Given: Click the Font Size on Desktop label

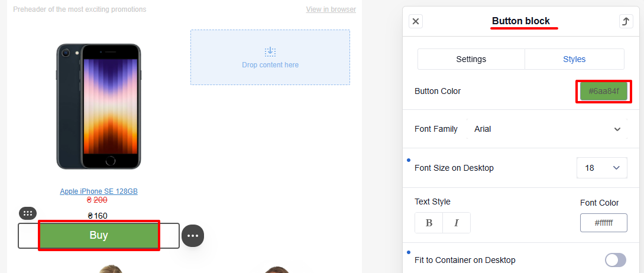Looking at the screenshot, I should 454,168.
